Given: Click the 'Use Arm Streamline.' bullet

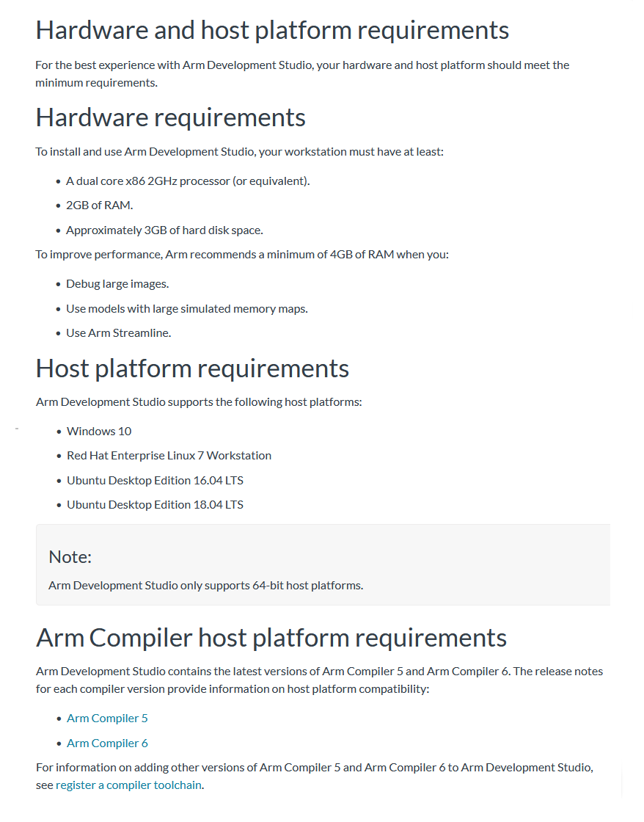Looking at the screenshot, I should pos(118,333).
